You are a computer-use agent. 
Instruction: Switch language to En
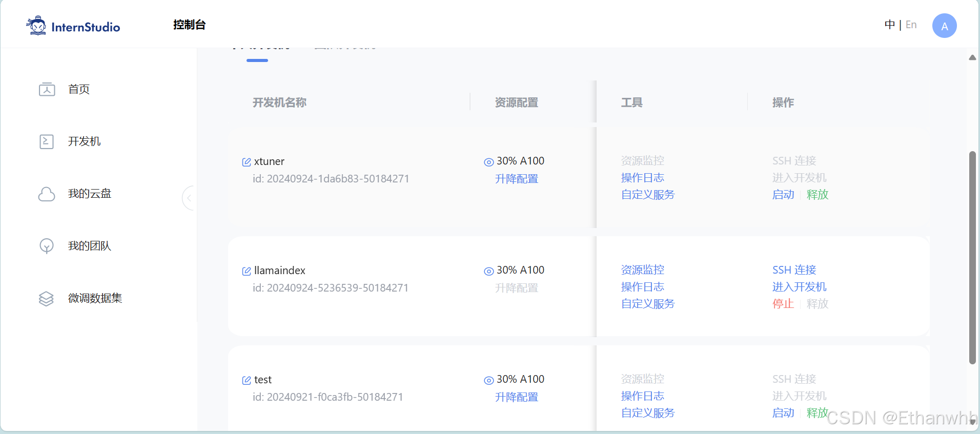coord(911,25)
